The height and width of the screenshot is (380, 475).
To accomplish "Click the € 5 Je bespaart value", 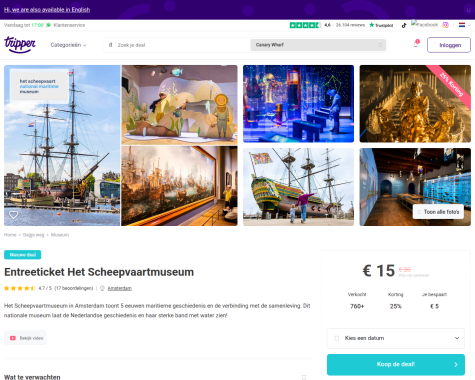I will point(434,306).
